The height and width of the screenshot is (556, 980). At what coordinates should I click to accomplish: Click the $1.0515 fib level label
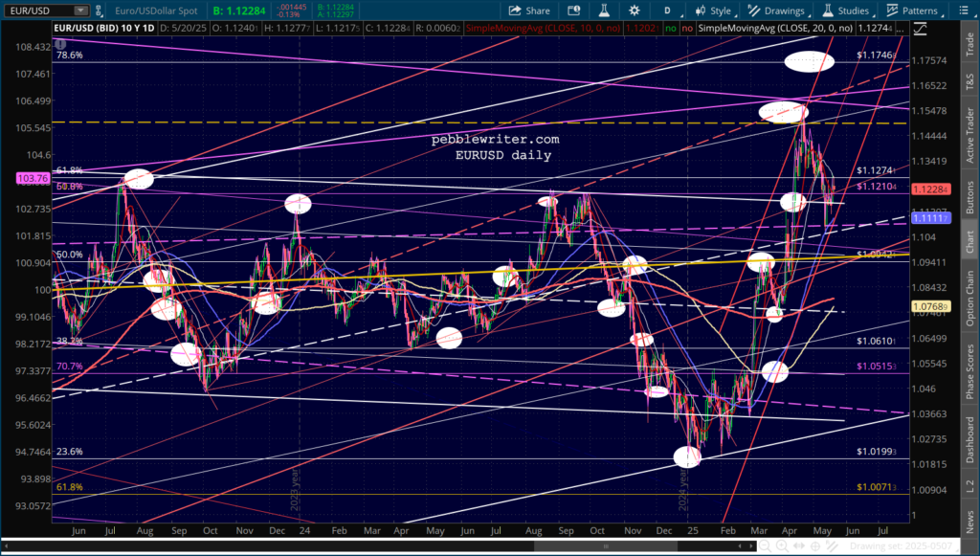tap(876, 367)
